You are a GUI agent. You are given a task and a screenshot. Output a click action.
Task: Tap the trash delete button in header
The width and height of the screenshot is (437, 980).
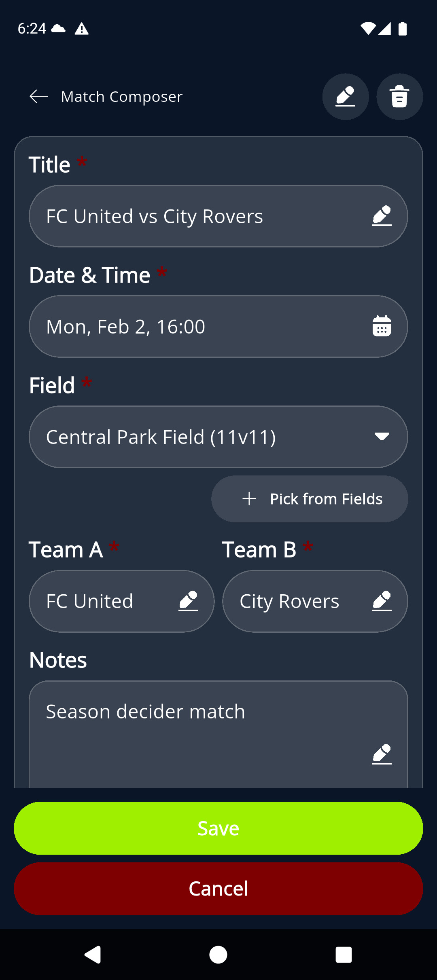(399, 97)
